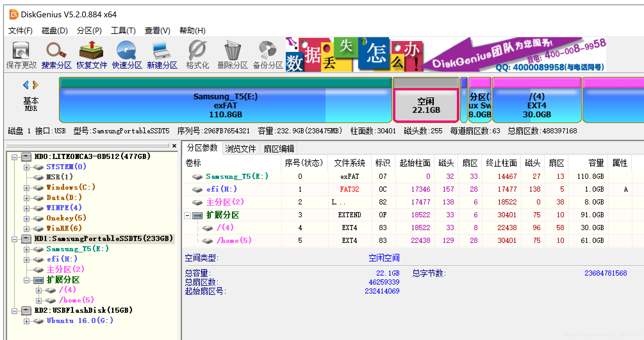The width and height of the screenshot is (644, 340).
Task: Create a New Partition (新建分区)
Action: [162, 51]
